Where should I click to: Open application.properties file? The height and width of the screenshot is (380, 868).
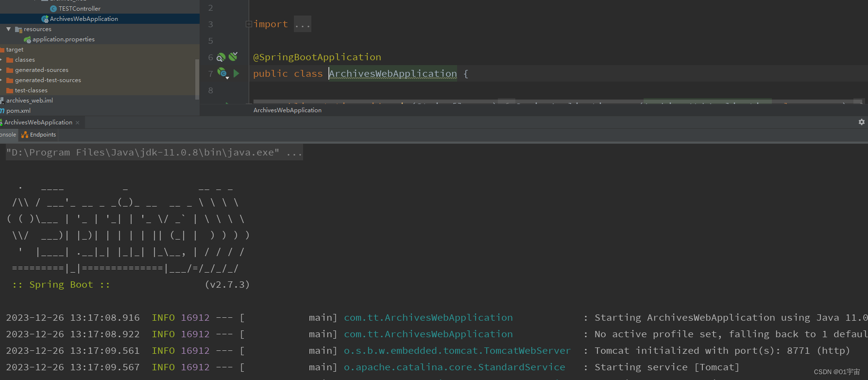coord(64,39)
